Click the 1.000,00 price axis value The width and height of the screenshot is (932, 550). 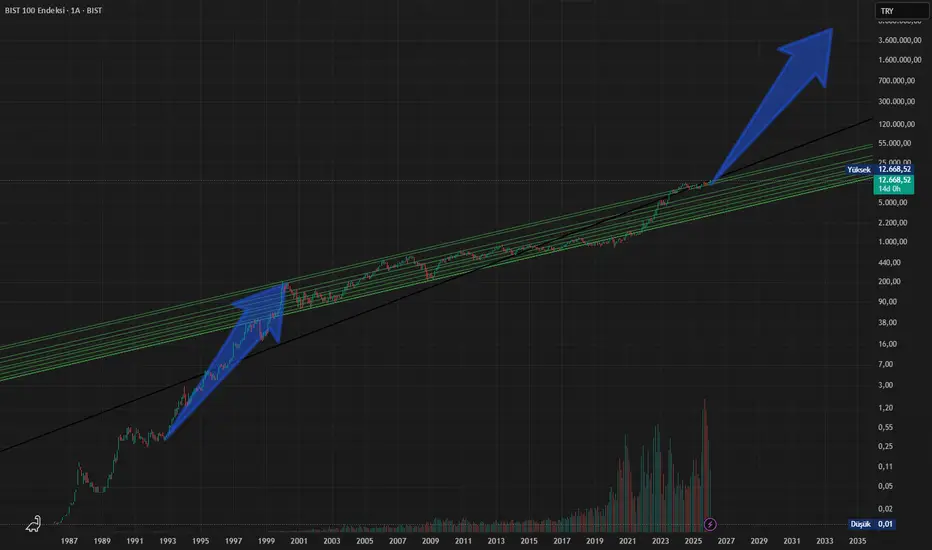point(893,242)
